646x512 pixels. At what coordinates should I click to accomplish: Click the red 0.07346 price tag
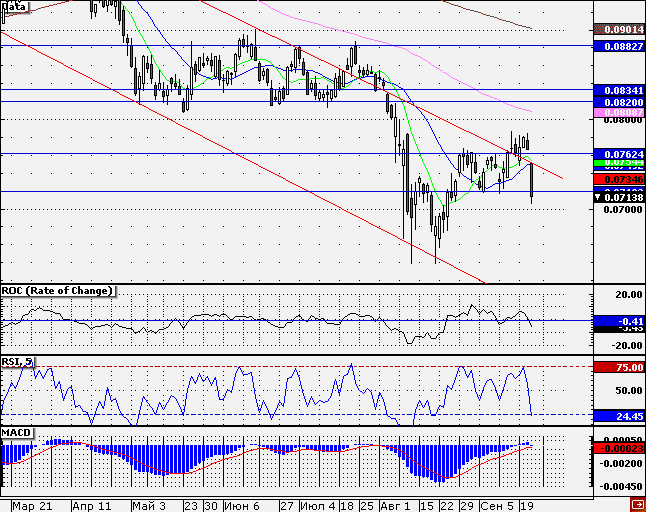coord(617,178)
